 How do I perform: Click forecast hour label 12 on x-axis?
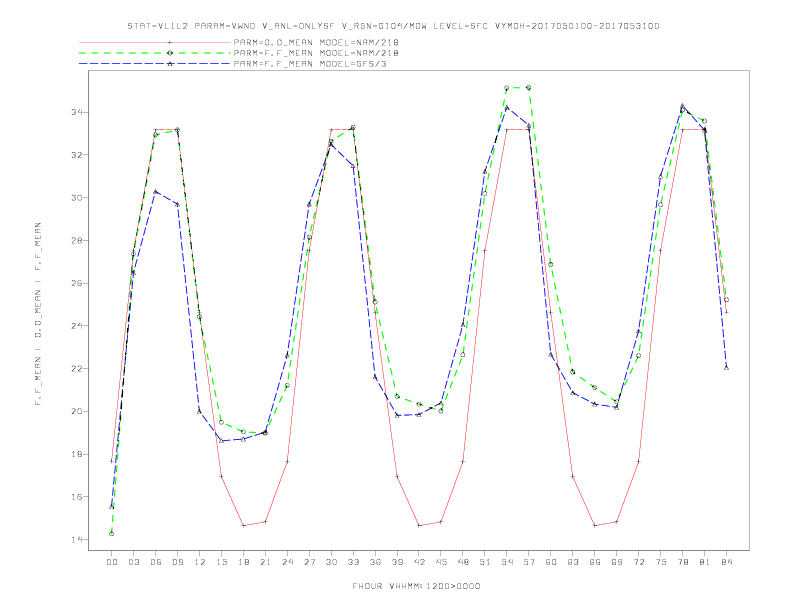coord(200,562)
